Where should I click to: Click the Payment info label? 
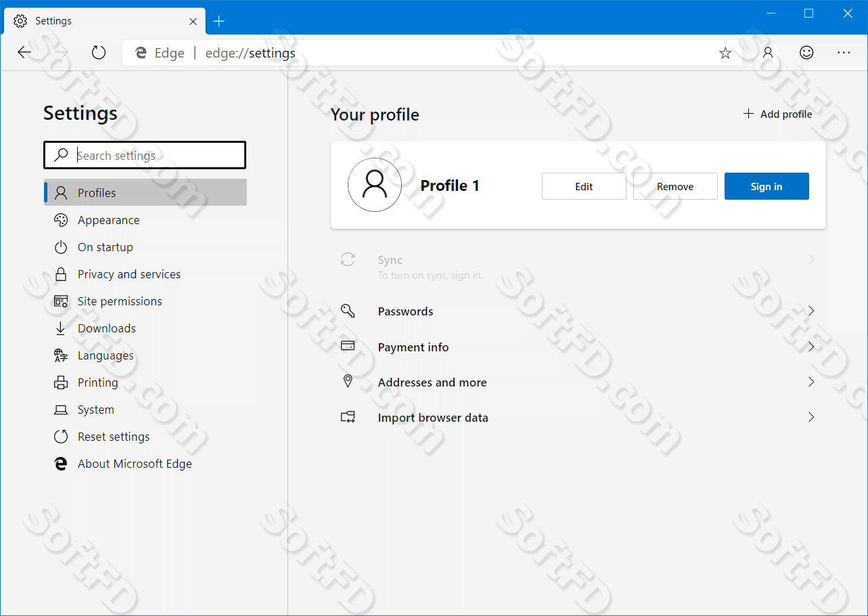click(413, 347)
